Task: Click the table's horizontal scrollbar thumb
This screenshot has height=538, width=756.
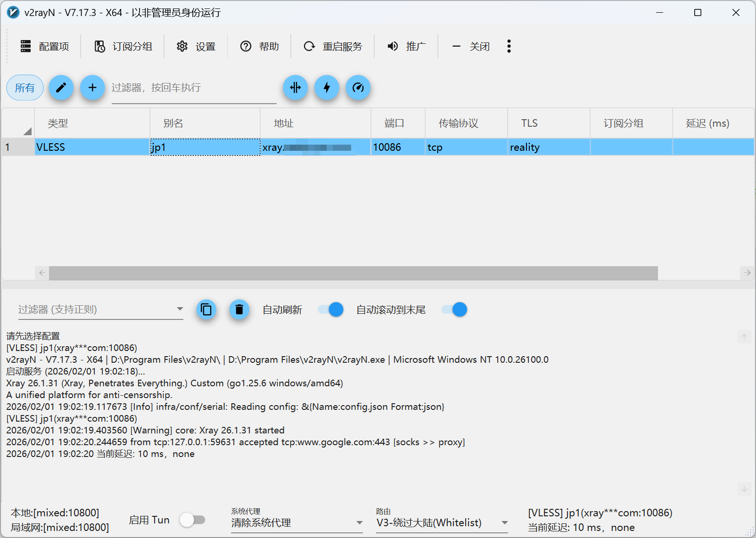Action: 353,273
